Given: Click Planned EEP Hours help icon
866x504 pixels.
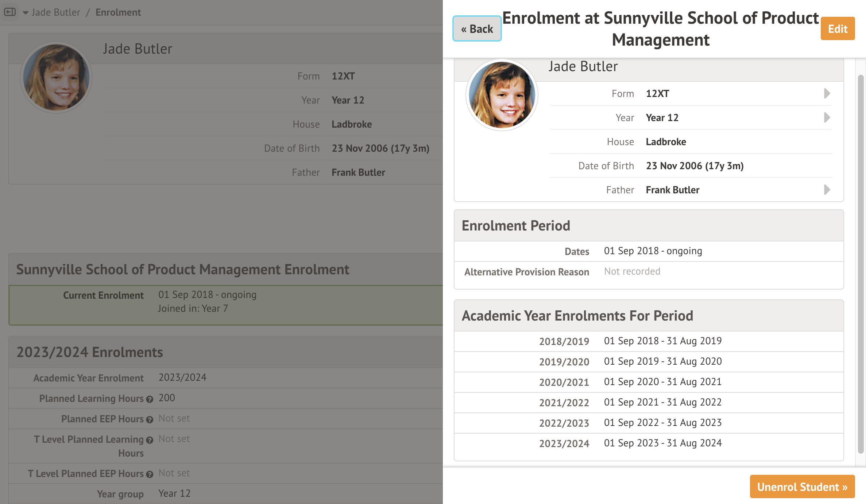Looking at the screenshot, I should pos(150,420).
